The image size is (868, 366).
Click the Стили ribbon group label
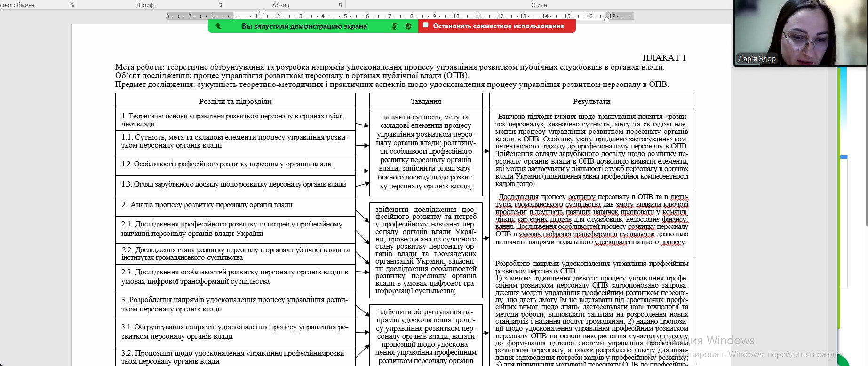pos(539,5)
